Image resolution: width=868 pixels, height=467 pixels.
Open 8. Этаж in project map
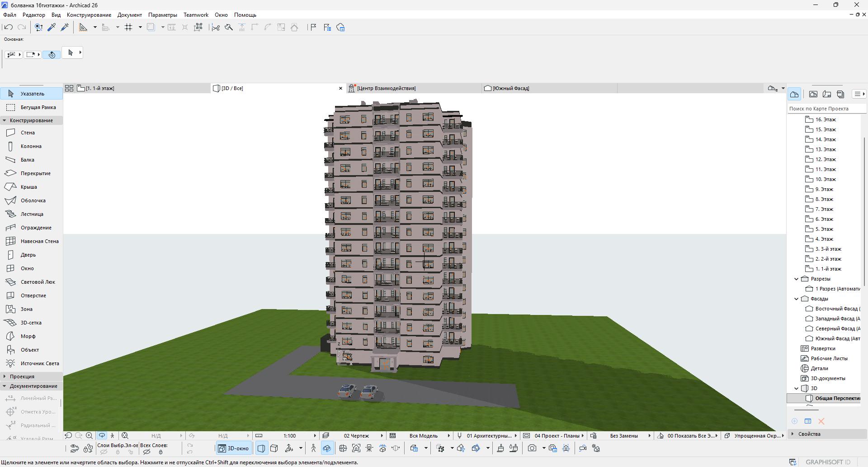pyautogui.click(x=824, y=199)
